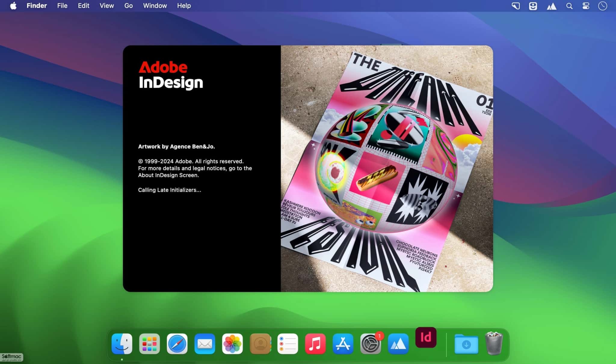The image size is (616, 364).
Task: Click the Spotlight search icon in menu bar
Action: 569,6
